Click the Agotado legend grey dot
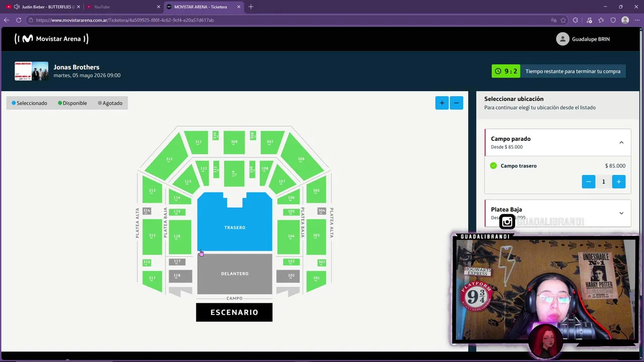Image resolution: width=644 pixels, height=362 pixels. (100, 103)
